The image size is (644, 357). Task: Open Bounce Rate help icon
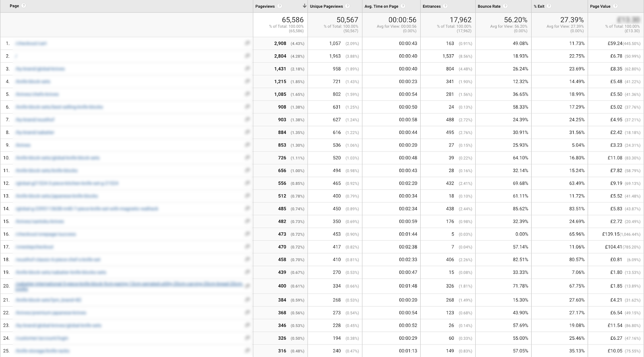pos(505,6)
